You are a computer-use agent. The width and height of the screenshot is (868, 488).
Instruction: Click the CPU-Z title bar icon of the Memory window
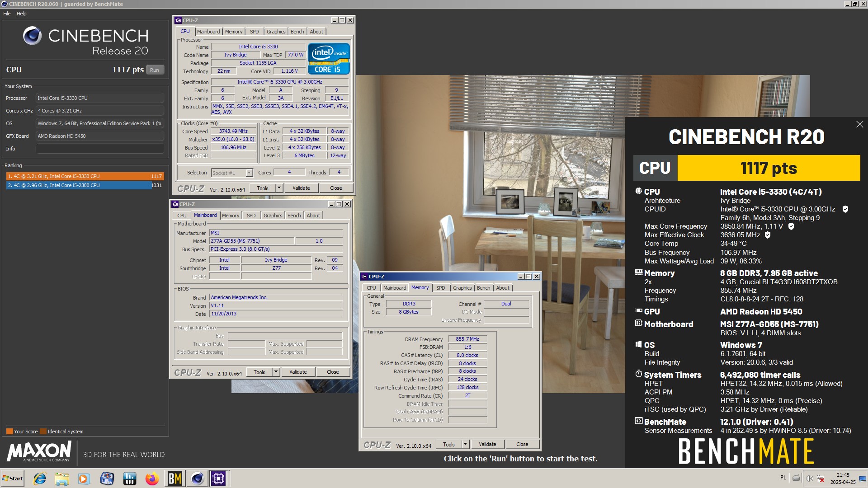pyautogui.click(x=364, y=277)
